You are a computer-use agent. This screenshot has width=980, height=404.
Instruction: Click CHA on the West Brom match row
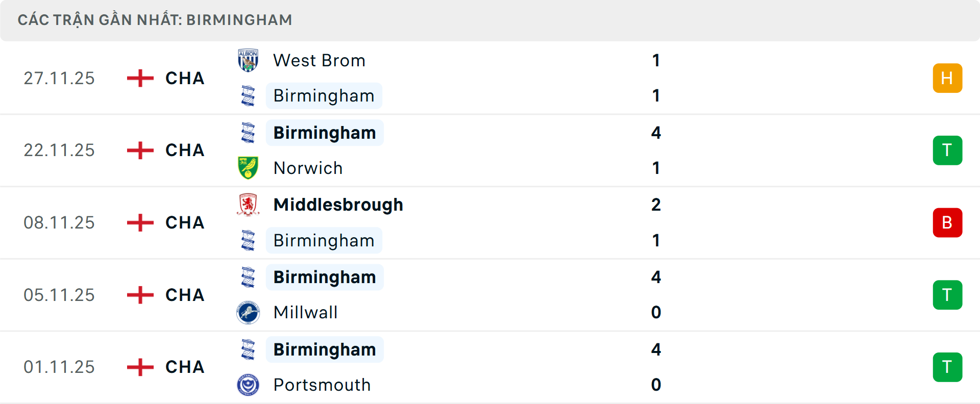[x=184, y=78]
